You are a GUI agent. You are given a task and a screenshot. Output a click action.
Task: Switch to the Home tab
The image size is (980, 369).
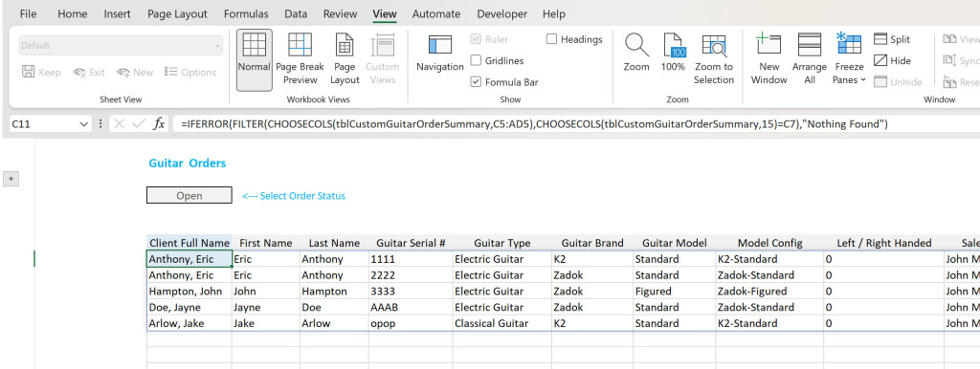tap(73, 13)
